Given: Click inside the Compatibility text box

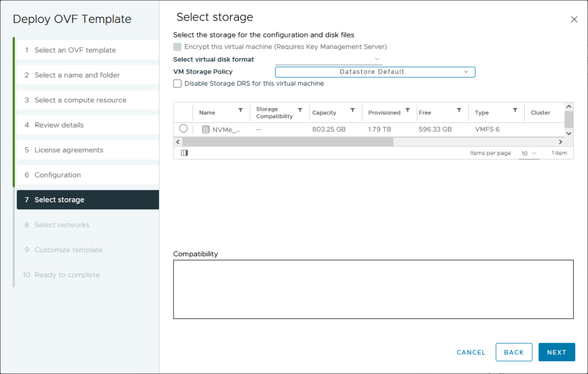Looking at the screenshot, I should (x=373, y=289).
